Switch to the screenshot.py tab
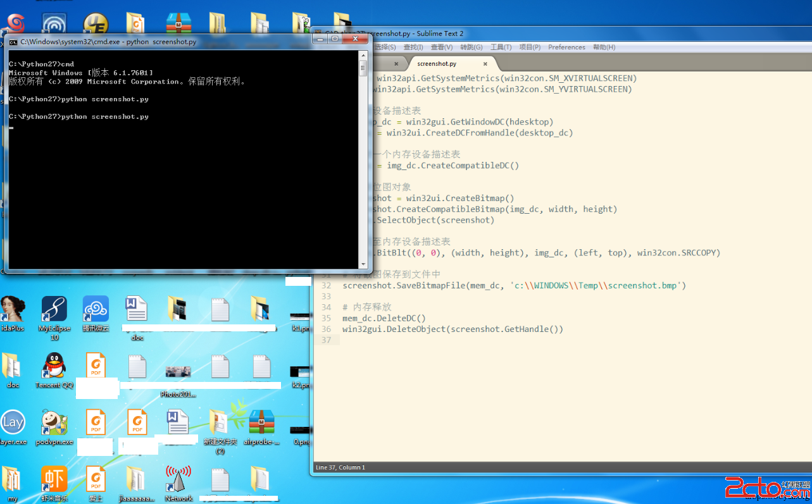 point(436,63)
